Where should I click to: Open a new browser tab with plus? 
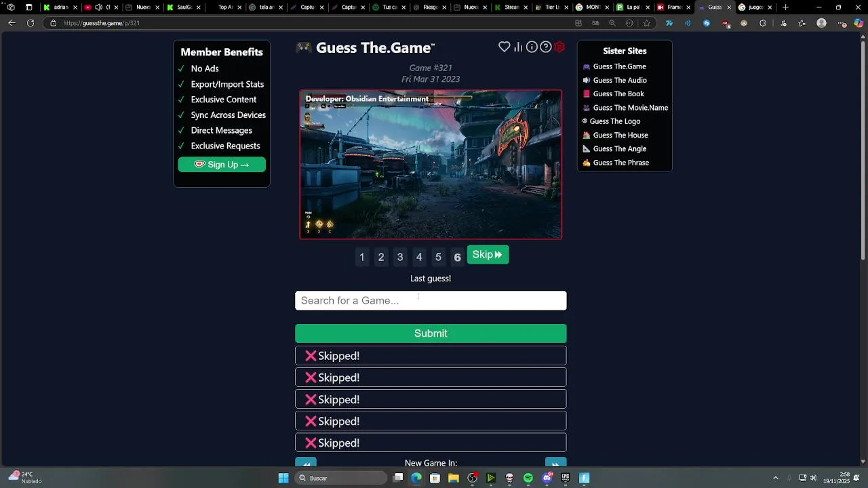[785, 7]
